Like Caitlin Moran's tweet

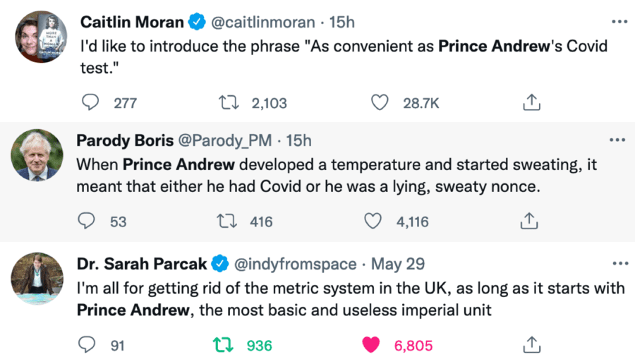[380, 103]
